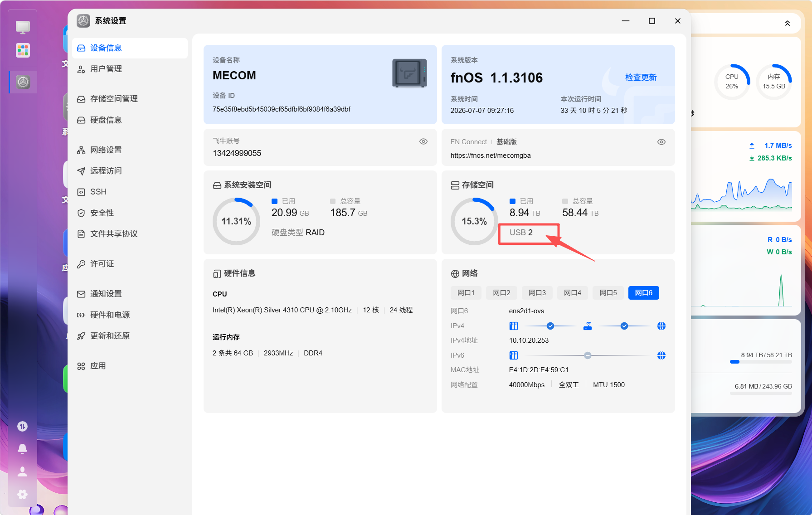Collapse the monitor panel with the double chevron
Screen dimensions: 812x515
coord(788,23)
